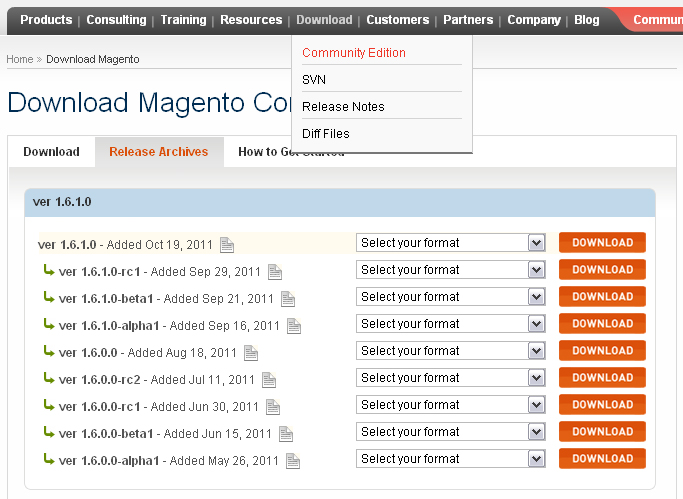
Task: Click 'ver 1.6.1.0-beta1 - Added Sep 21, 2011' text
Action: [166, 299]
